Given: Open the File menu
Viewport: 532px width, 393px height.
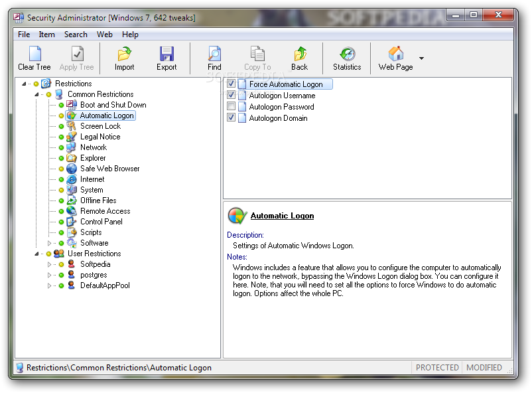Looking at the screenshot, I should [24, 35].
